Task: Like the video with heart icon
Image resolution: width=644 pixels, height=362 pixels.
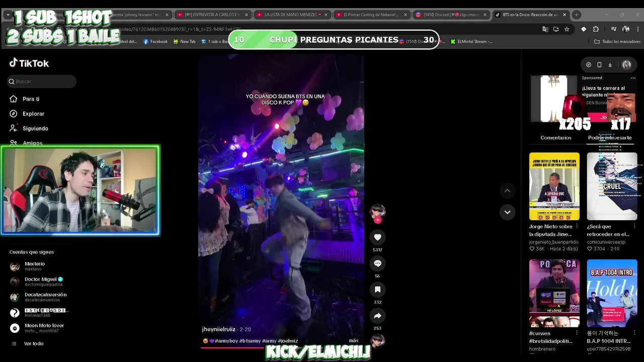Action: click(x=377, y=237)
